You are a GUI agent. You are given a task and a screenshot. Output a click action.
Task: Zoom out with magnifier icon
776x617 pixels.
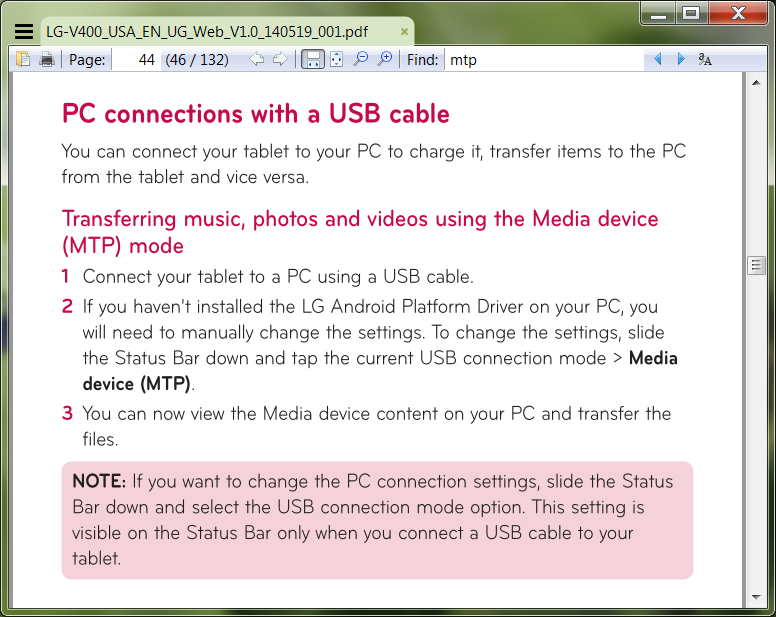click(361, 60)
